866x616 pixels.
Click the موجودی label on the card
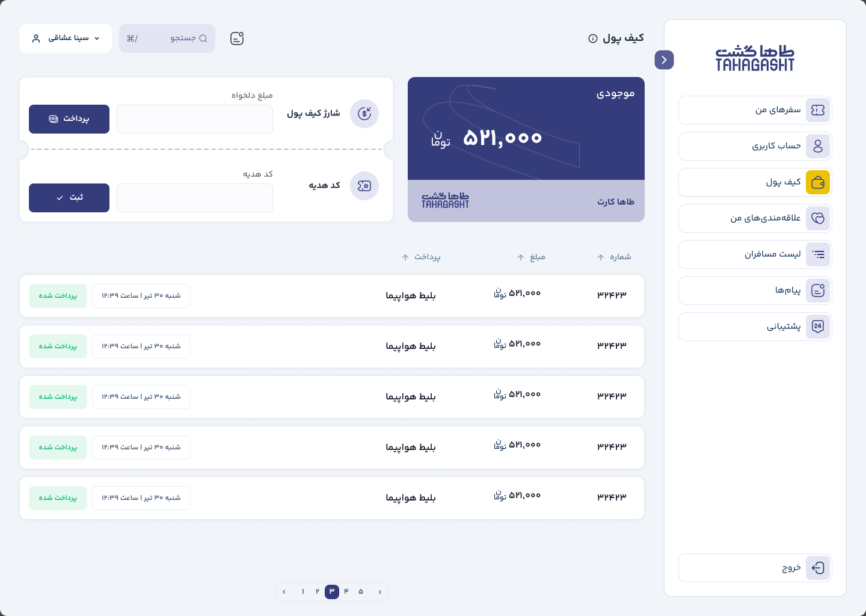[x=615, y=94]
